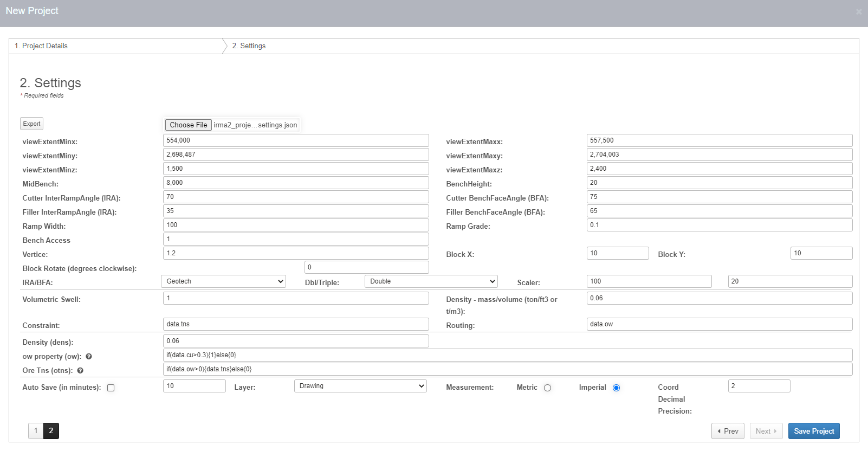Open the Layer Drawing dropdown
Viewport: 868px width, 451px height.
click(x=360, y=386)
